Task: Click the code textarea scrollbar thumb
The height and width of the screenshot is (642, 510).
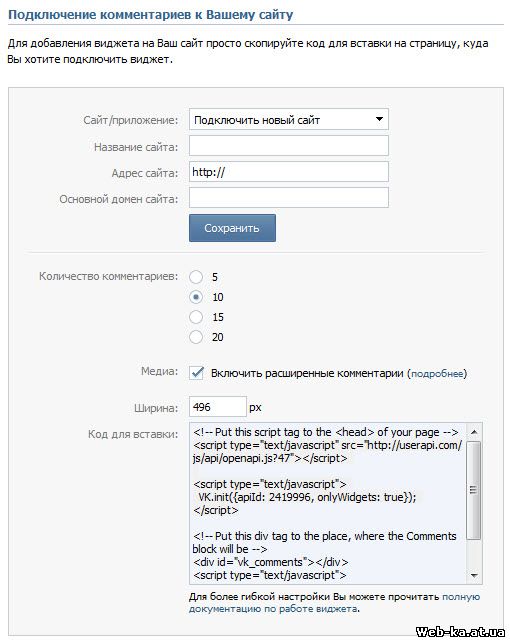Action: [474, 490]
